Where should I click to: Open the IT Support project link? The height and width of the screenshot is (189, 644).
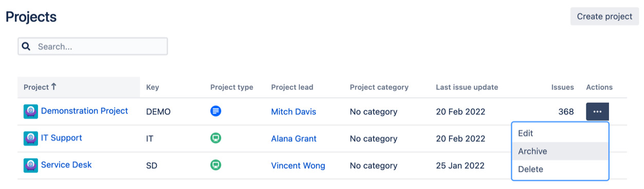click(x=61, y=138)
